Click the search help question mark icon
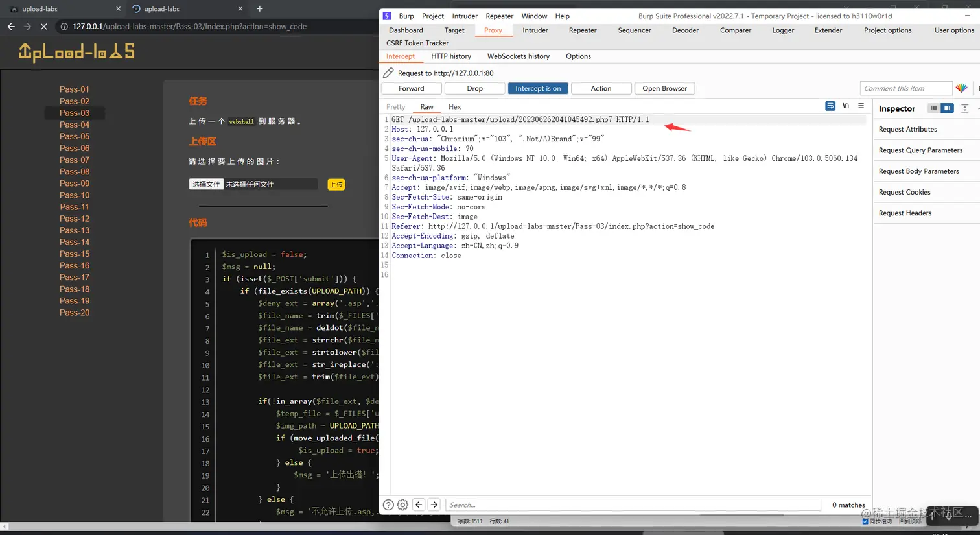This screenshot has width=980, height=535. (x=388, y=505)
